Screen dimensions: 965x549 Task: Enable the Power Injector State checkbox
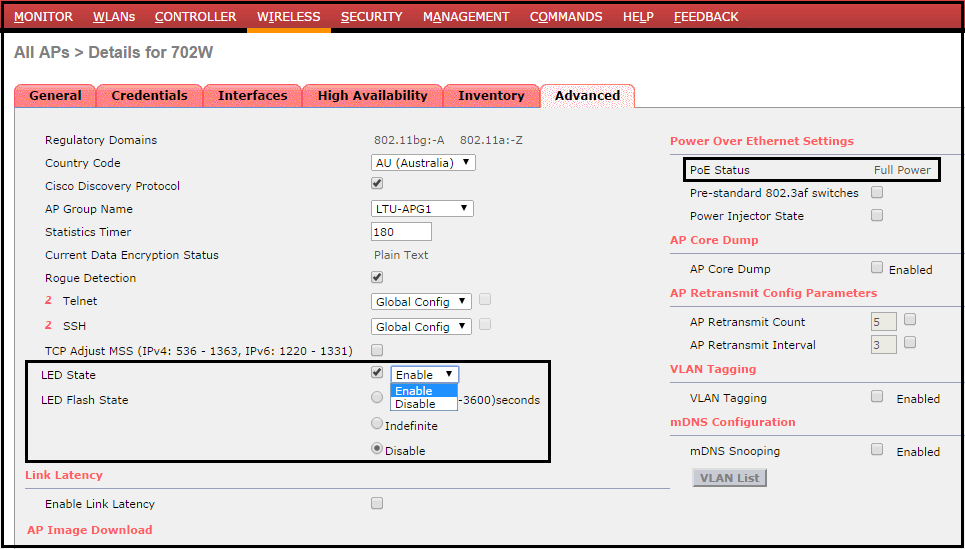point(877,215)
